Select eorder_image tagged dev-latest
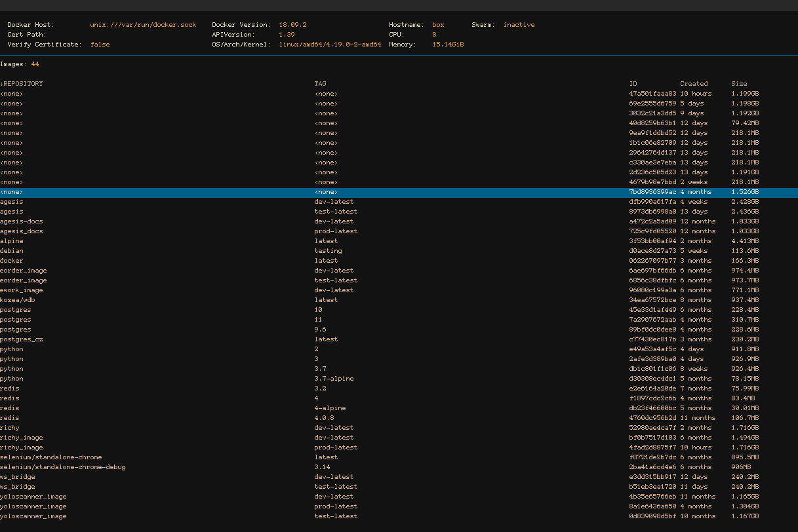This screenshot has width=798, height=532. (399, 271)
